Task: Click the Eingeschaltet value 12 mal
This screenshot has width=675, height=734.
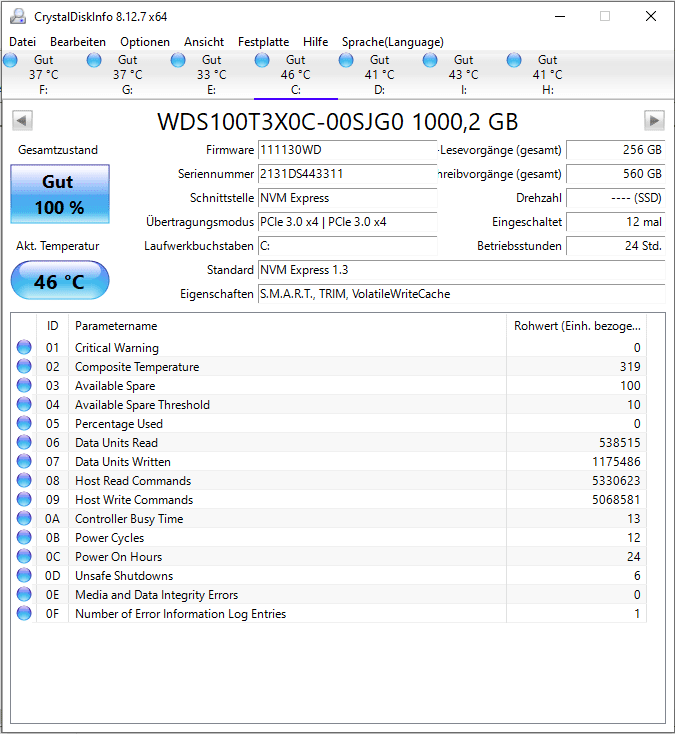Action: 616,221
